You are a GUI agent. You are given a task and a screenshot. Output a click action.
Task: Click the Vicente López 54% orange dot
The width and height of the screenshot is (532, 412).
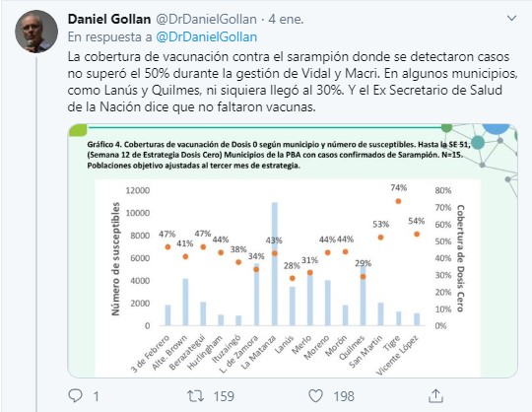pos(417,235)
